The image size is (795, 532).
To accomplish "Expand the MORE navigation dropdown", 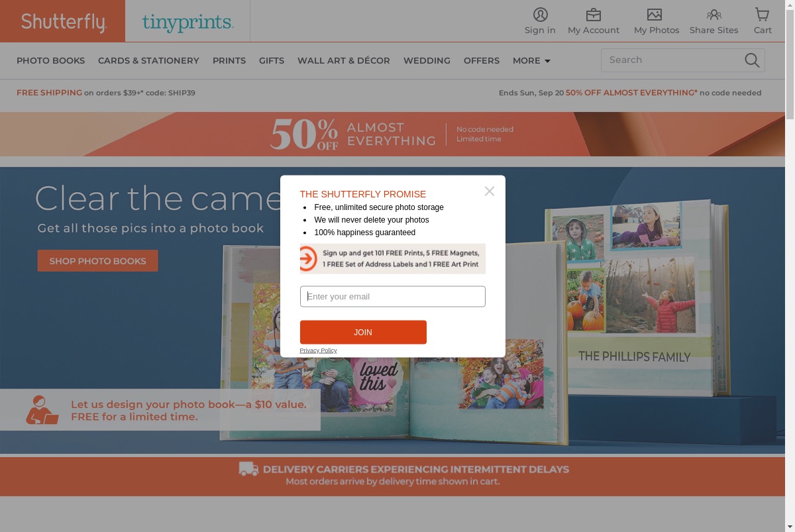I will [531, 60].
